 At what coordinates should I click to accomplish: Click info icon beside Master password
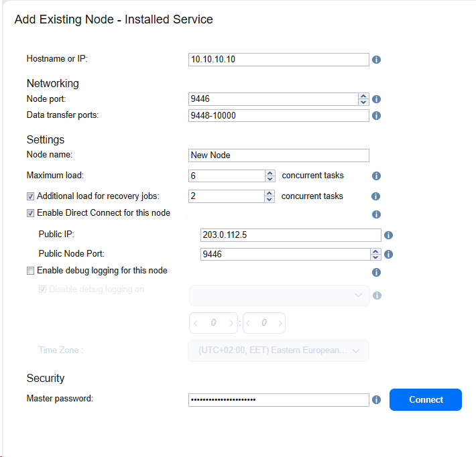(376, 400)
